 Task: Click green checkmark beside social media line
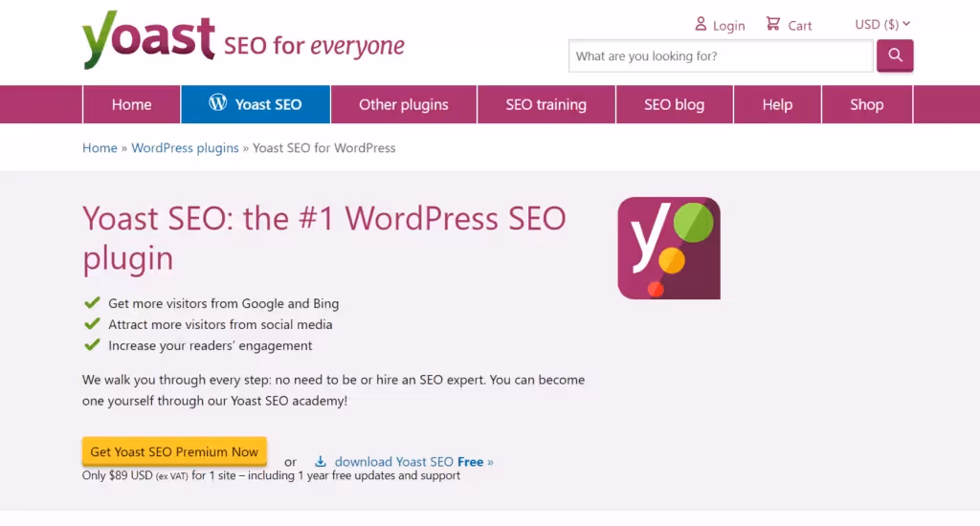pos(92,323)
